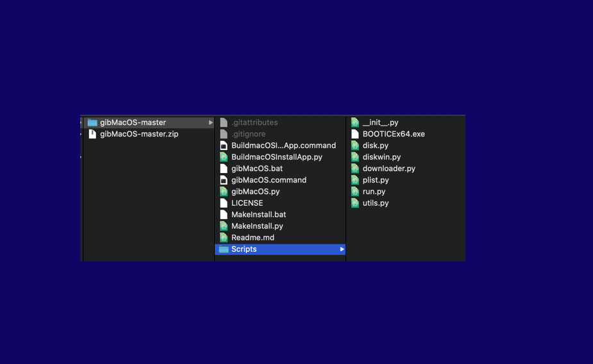Click the diskwin.py file icon
Screen dimensions: 593x364
pos(355,157)
